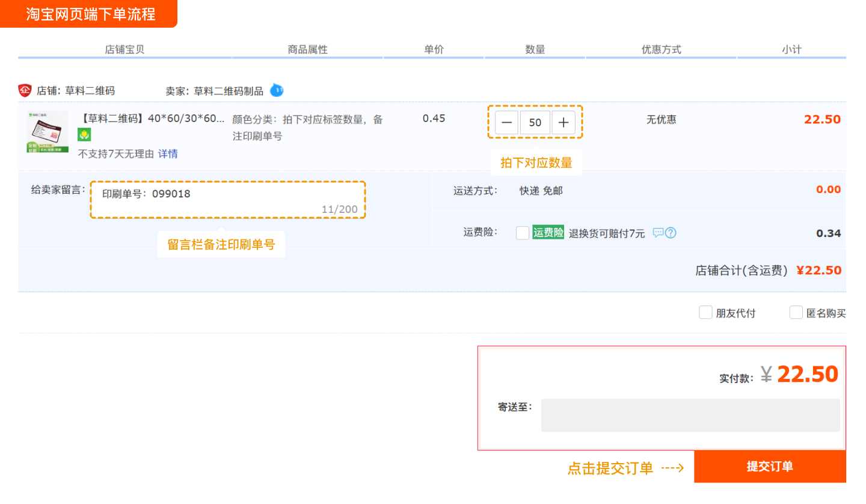Viewport: 866px width, 504px height.
Task: Enable the 运费险 shipping insurance checkbox
Action: (x=522, y=233)
